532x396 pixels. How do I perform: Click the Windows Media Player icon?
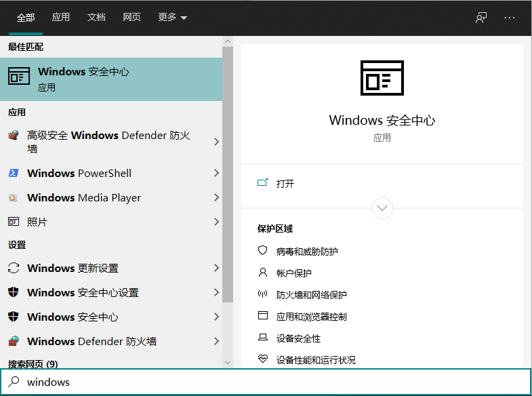pos(13,197)
